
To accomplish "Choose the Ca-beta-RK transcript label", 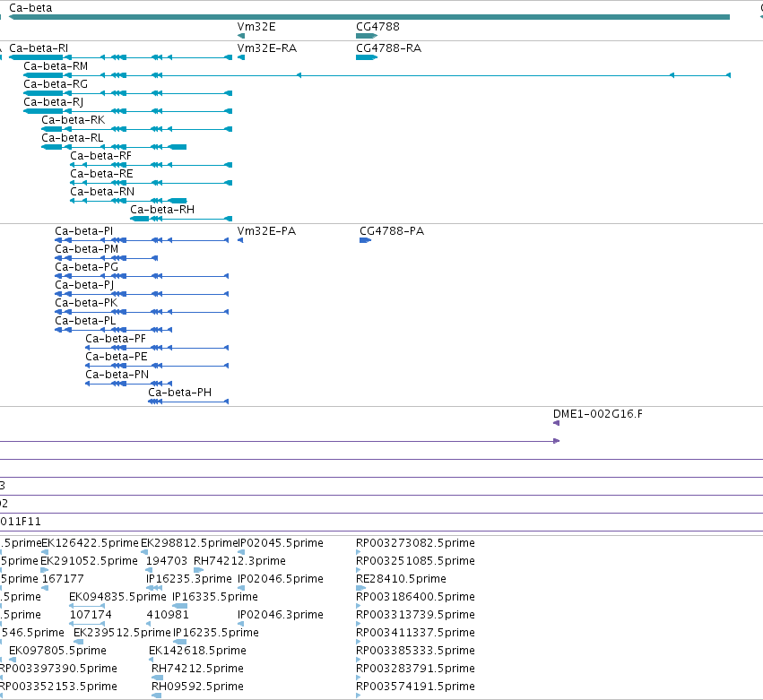I will [73, 120].
